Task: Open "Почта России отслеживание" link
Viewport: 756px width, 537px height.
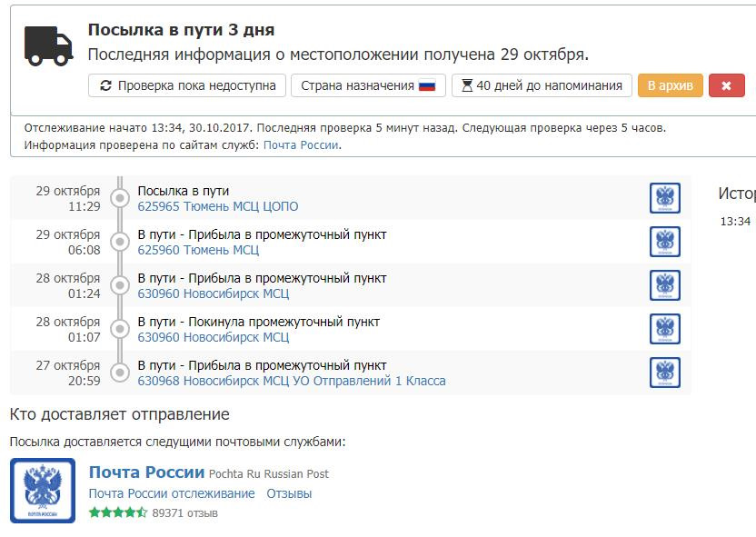Action: pos(172,493)
